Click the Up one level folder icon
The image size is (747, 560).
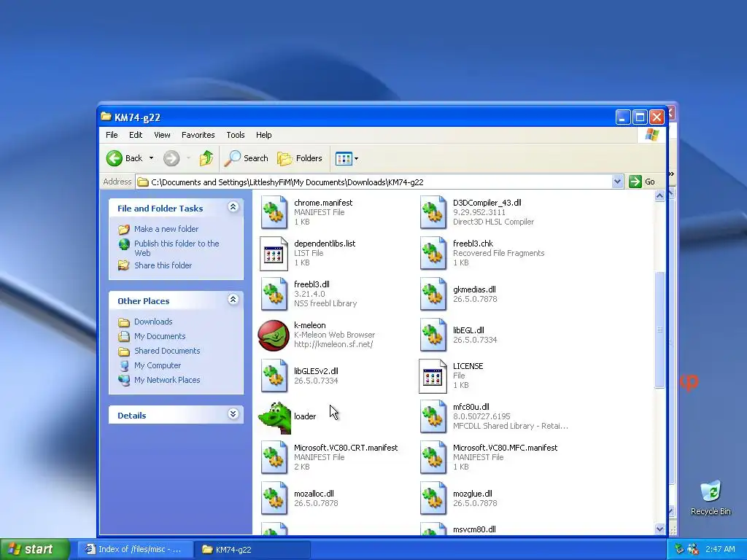(x=206, y=158)
